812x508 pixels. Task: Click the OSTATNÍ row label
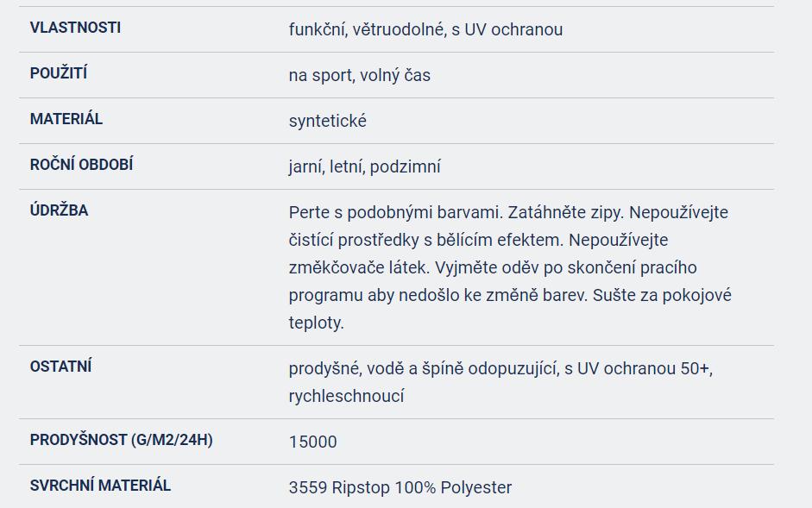pyautogui.click(x=60, y=367)
